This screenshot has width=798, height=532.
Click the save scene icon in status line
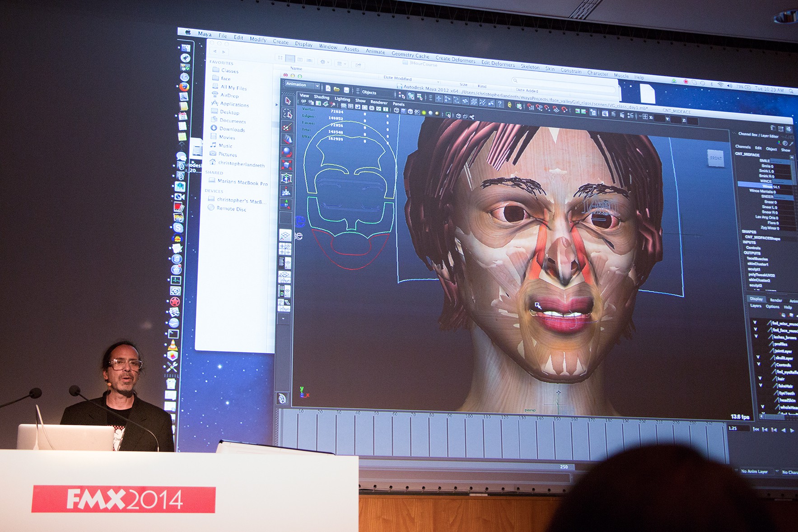(346, 90)
